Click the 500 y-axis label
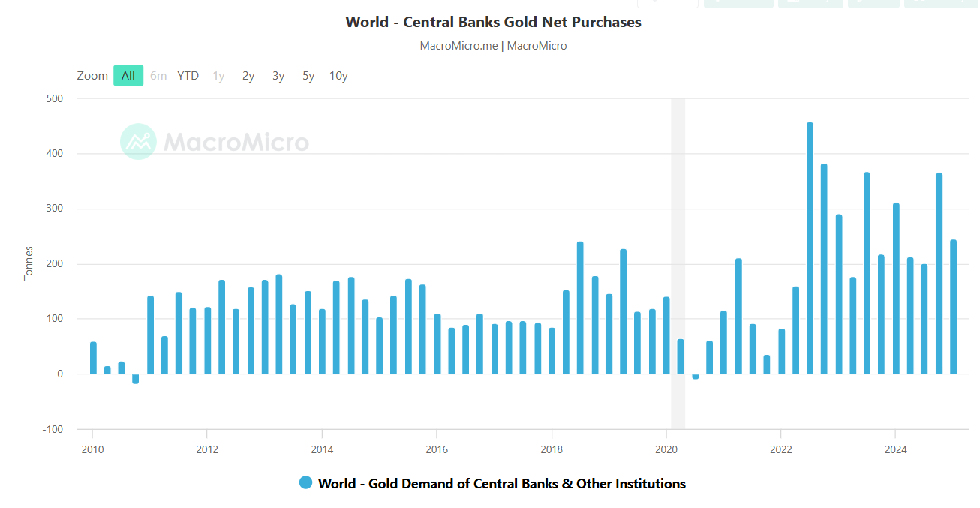This screenshot has width=980, height=508. tap(54, 98)
